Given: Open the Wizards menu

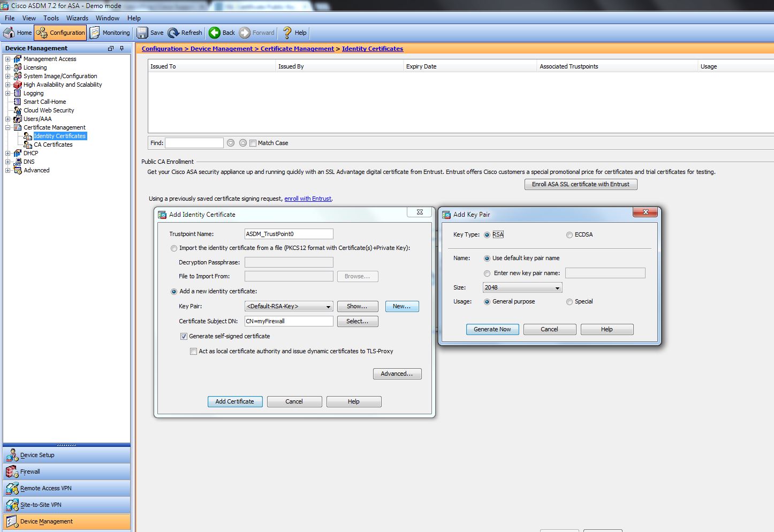Looking at the screenshot, I should [x=78, y=18].
